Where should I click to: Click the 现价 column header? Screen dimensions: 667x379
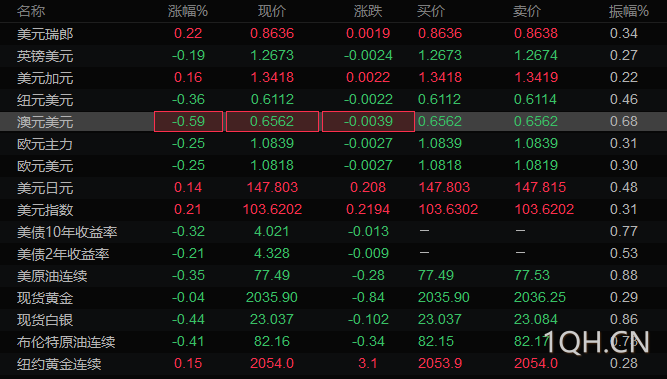click(272, 11)
